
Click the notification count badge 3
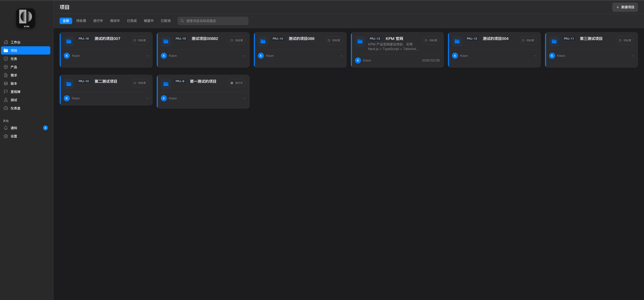tap(45, 128)
